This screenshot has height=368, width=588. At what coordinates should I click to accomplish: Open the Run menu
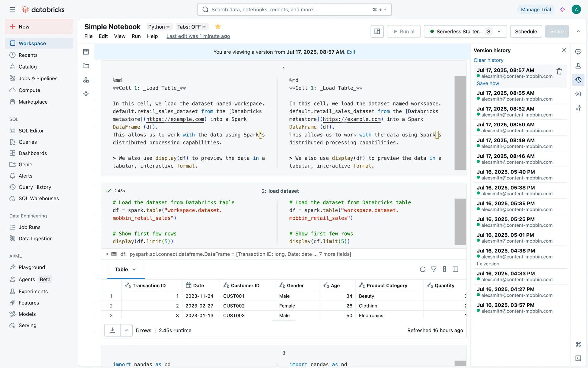coord(136,36)
